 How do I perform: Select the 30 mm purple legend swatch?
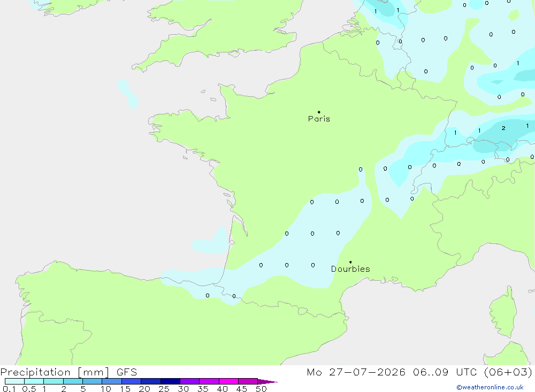189,381
